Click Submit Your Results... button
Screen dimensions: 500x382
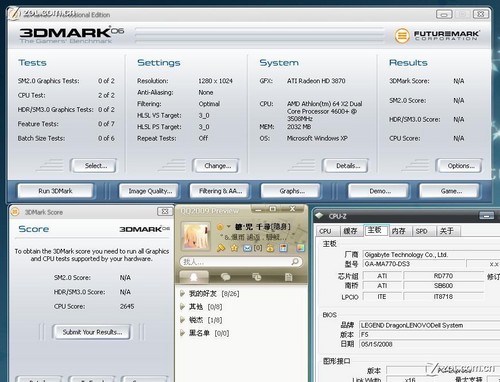pos(91,332)
